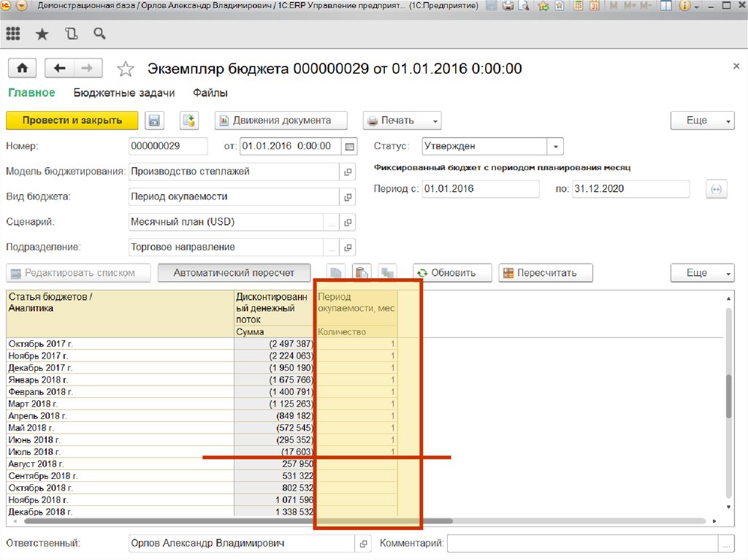Viewport: 748px width, 560px height.
Task: Click the period selection button beside 31.12.2020
Action: click(x=716, y=189)
